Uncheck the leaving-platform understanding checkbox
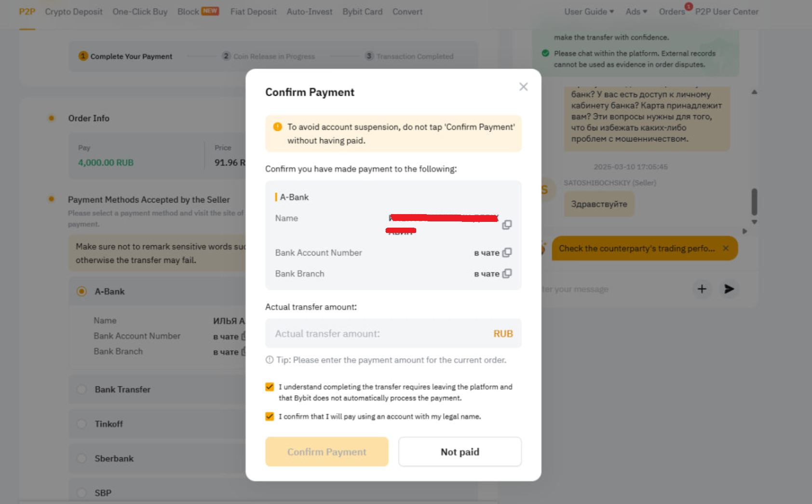The image size is (812, 504). [270, 387]
